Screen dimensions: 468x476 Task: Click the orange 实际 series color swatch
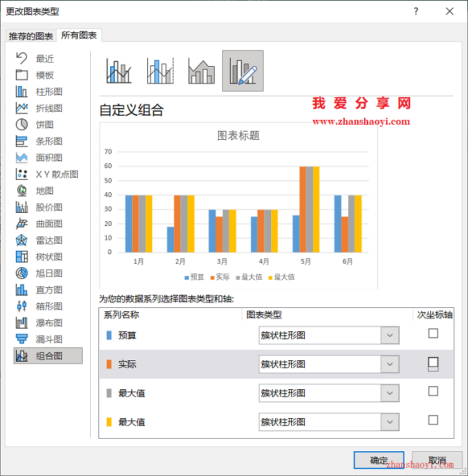pyautogui.click(x=109, y=364)
